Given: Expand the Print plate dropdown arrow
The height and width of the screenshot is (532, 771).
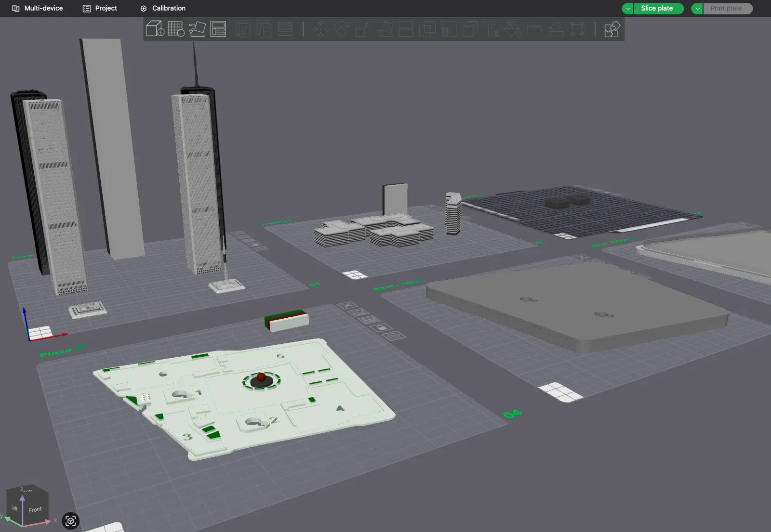Looking at the screenshot, I should [697, 8].
